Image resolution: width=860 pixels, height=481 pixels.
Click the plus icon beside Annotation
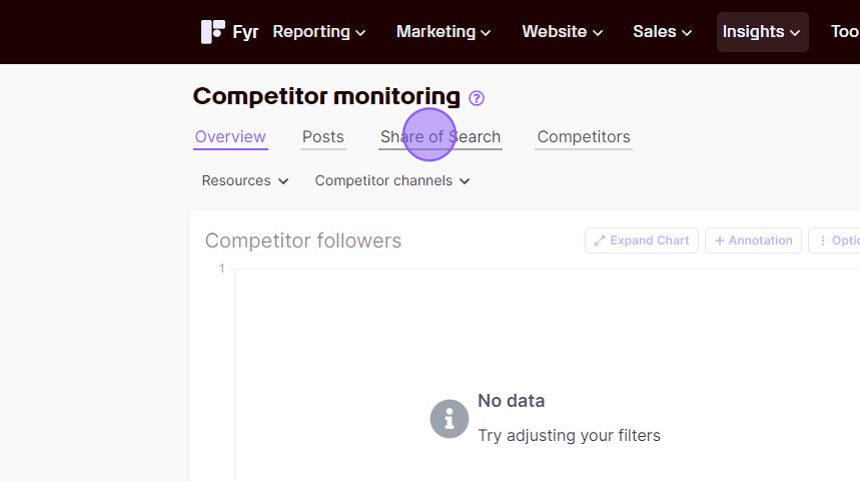click(x=720, y=241)
